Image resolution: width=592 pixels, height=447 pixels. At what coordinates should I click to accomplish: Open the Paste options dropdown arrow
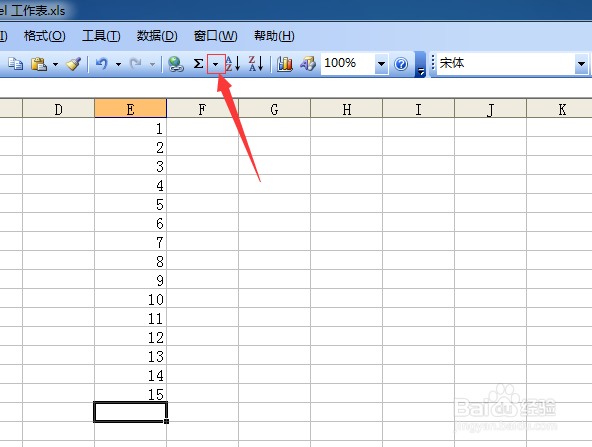tap(56, 64)
